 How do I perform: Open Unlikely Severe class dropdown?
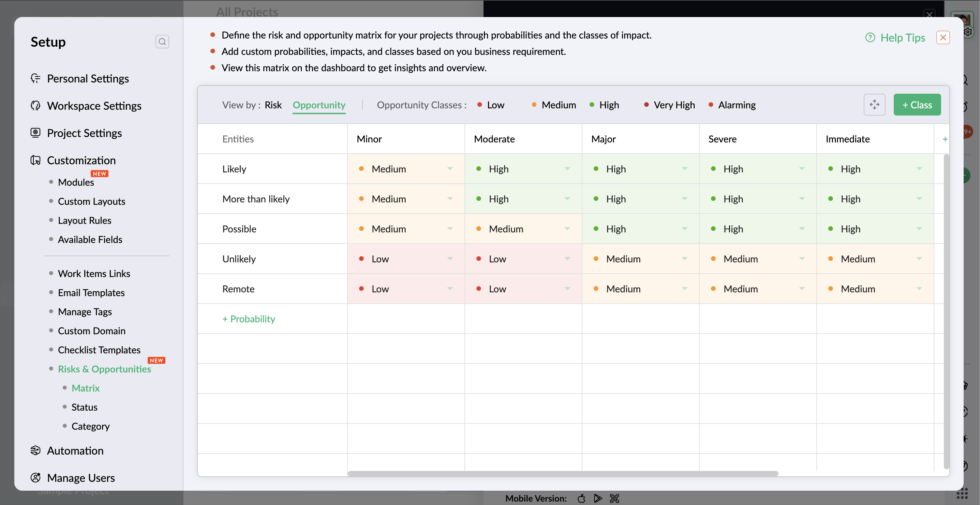[802, 259]
